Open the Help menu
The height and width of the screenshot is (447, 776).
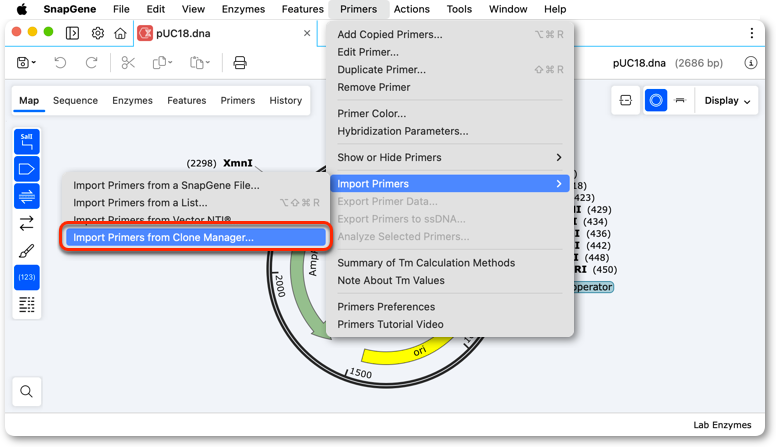tap(555, 9)
